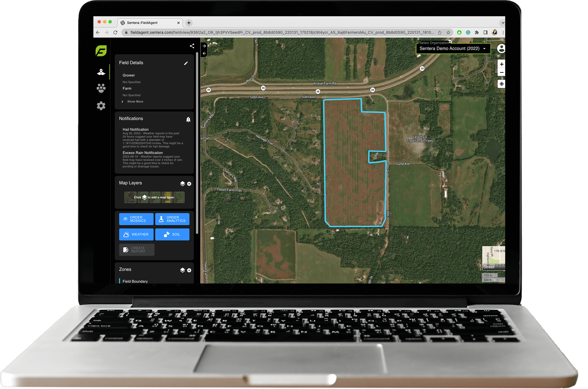This screenshot has height=389, width=588.
Task: Click the Thelen Farm Trail map label
Action: point(230,190)
